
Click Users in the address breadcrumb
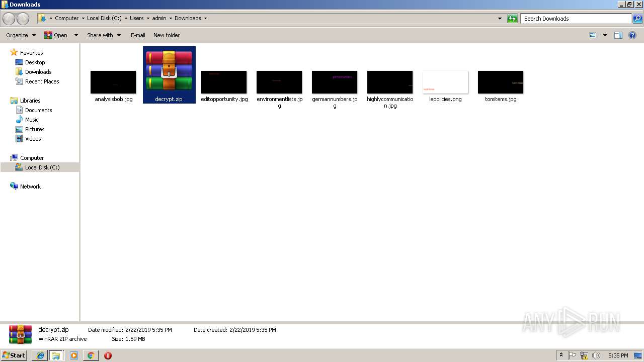137,18
